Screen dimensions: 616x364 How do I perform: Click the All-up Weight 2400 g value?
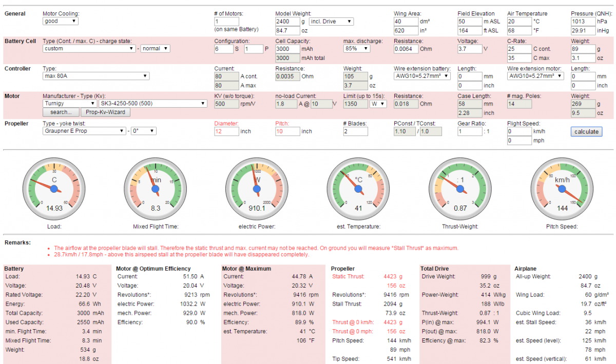point(588,277)
